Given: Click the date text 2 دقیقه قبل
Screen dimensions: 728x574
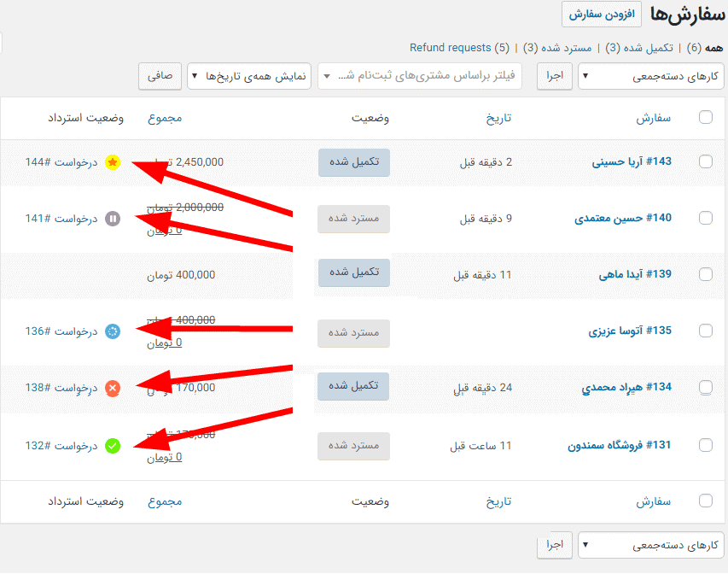Looking at the screenshot, I should [486, 162].
